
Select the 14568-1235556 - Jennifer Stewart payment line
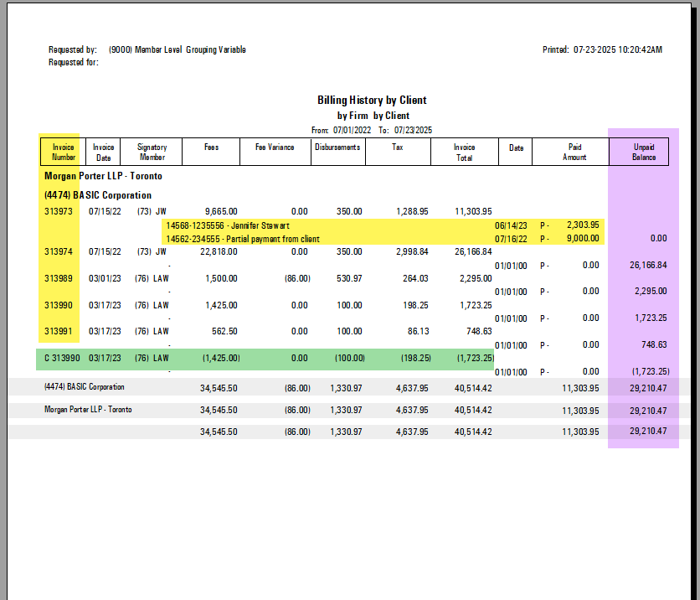[228, 225]
